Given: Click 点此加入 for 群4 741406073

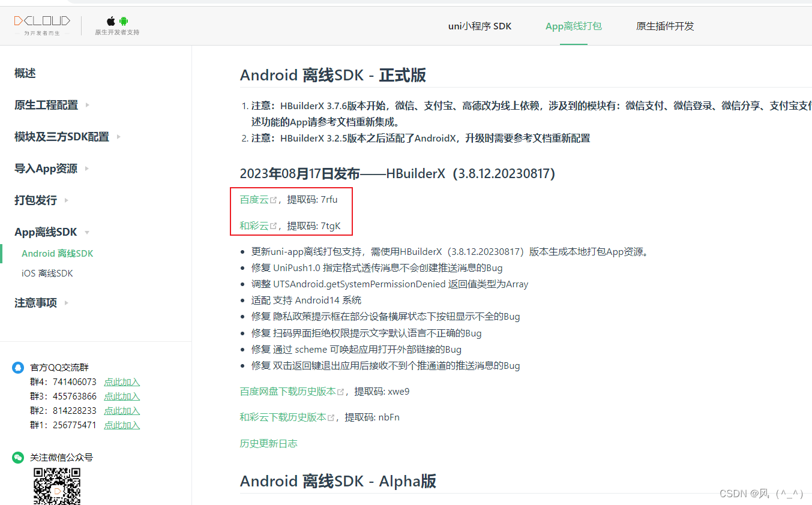Looking at the screenshot, I should (122, 382).
